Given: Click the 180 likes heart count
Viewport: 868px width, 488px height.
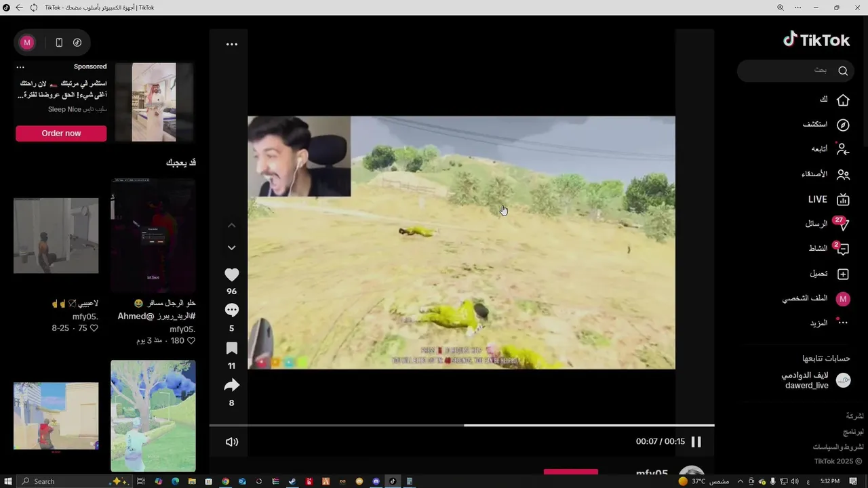Looking at the screenshot, I should tap(183, 341).
